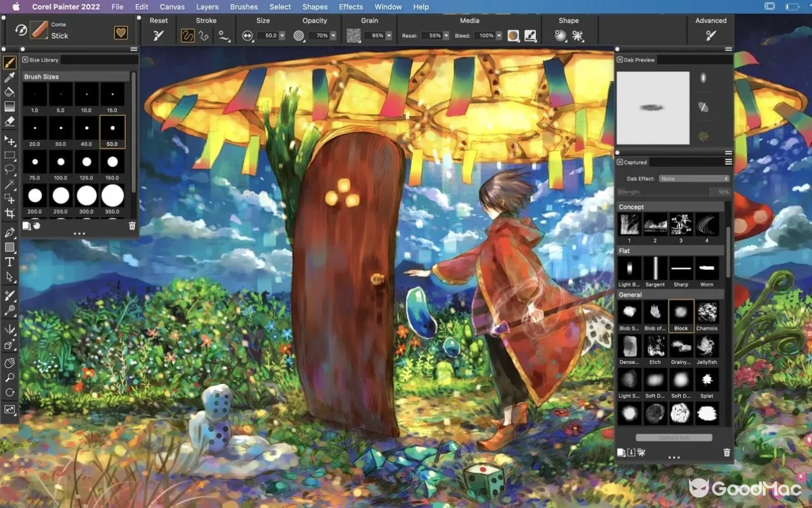Screen dimensions: 812x508
Task: Toggle the favorite heart for Conte Stick
Action: [x=121, y=32]
